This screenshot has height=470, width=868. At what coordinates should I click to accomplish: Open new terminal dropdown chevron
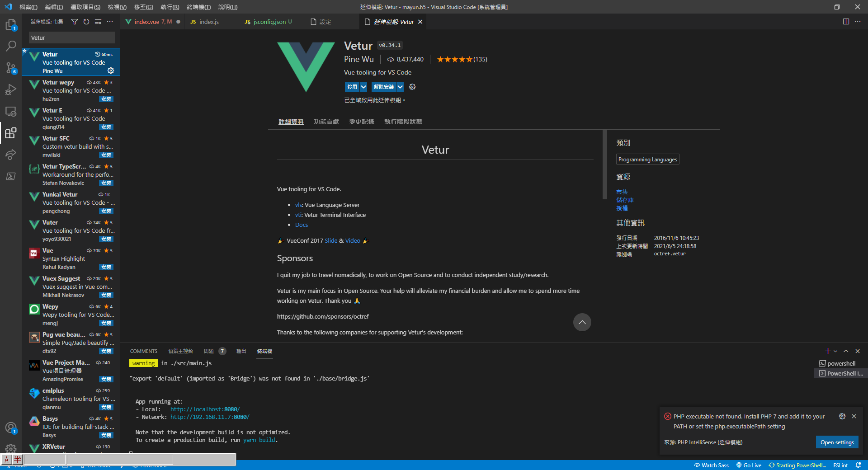pyautogui.click(x=835, y=351)
